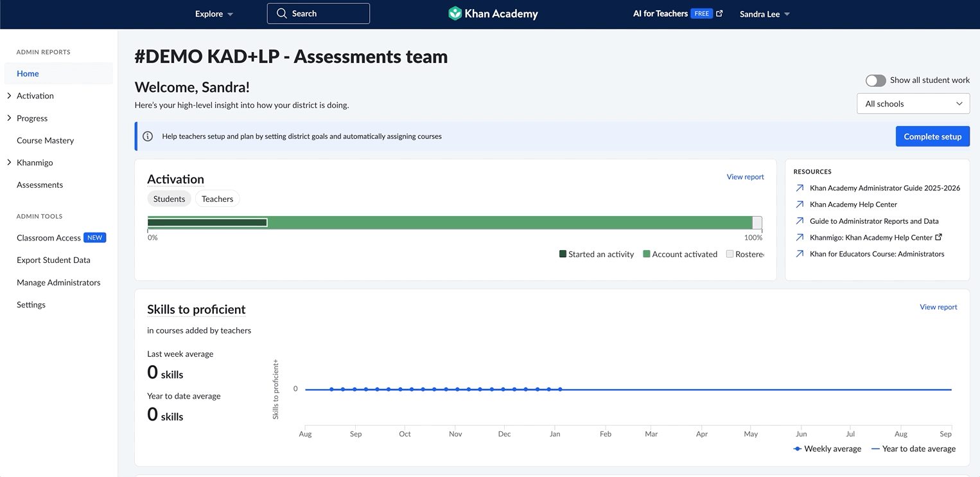Image resolution: width=980 pixels, height=477 pixels.
Task: Open Classroom Access admin tool
Action: [49, 238]
